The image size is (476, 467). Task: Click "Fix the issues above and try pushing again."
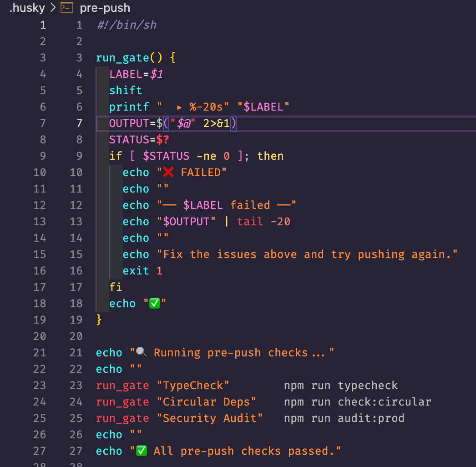[x=307, y=254]
